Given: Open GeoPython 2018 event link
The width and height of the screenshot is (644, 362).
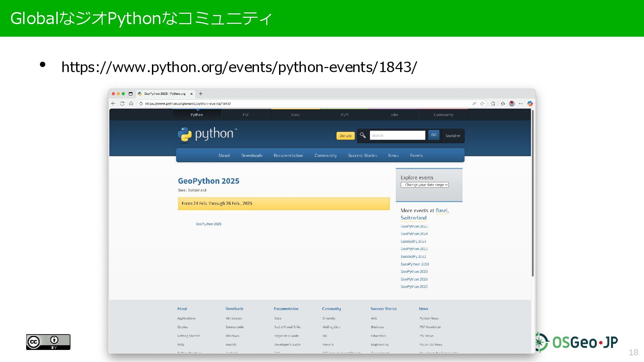Looking at the screenshot, I should (x=414, y=279).
